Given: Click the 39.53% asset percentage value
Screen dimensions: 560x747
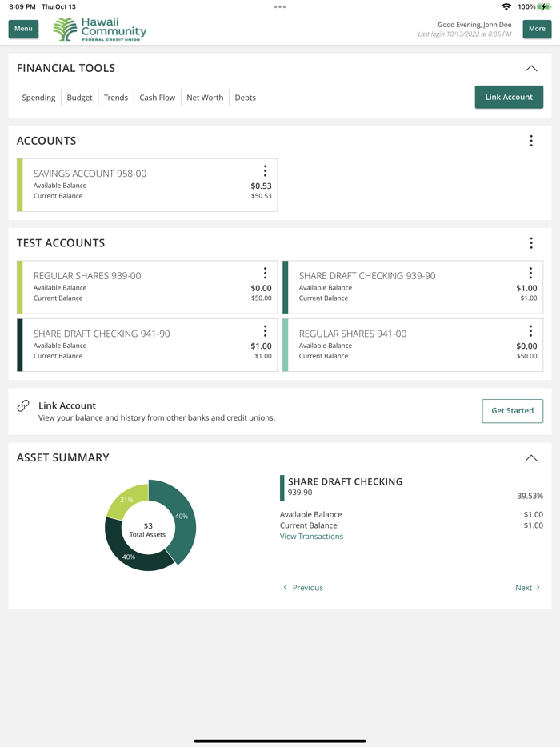Looking at the screenshot, I should (530, 496).
